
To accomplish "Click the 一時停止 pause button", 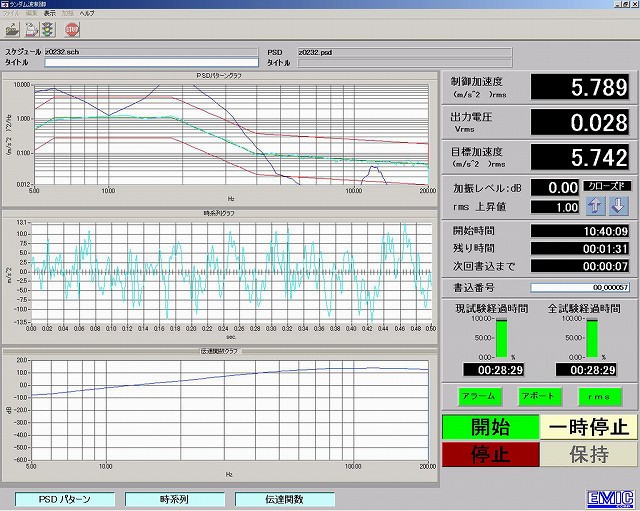I will (x=588, y=427).
